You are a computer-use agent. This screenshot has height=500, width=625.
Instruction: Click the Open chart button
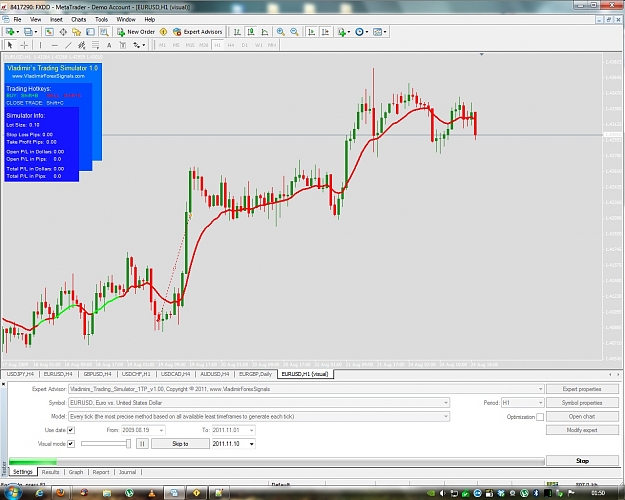click(x=582, y=416)
